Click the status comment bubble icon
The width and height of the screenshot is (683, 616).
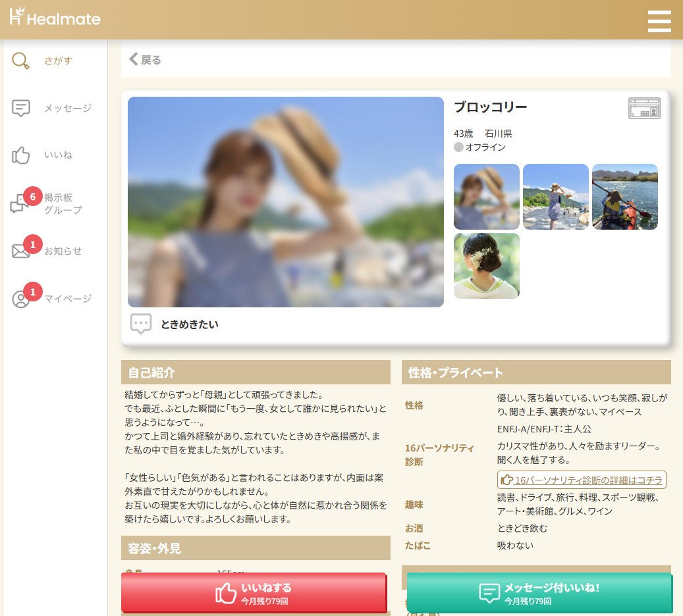pos(141,324)
